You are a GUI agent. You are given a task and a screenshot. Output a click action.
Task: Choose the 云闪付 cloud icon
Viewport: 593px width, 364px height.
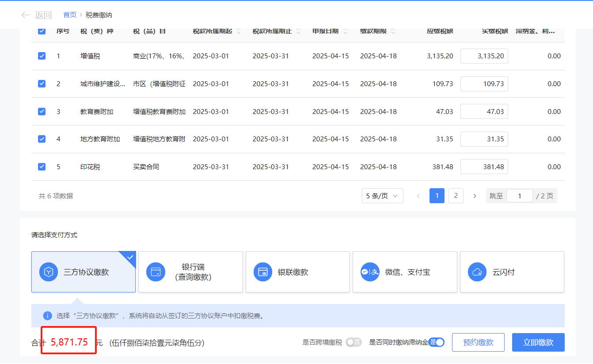(x=477, y=272)
